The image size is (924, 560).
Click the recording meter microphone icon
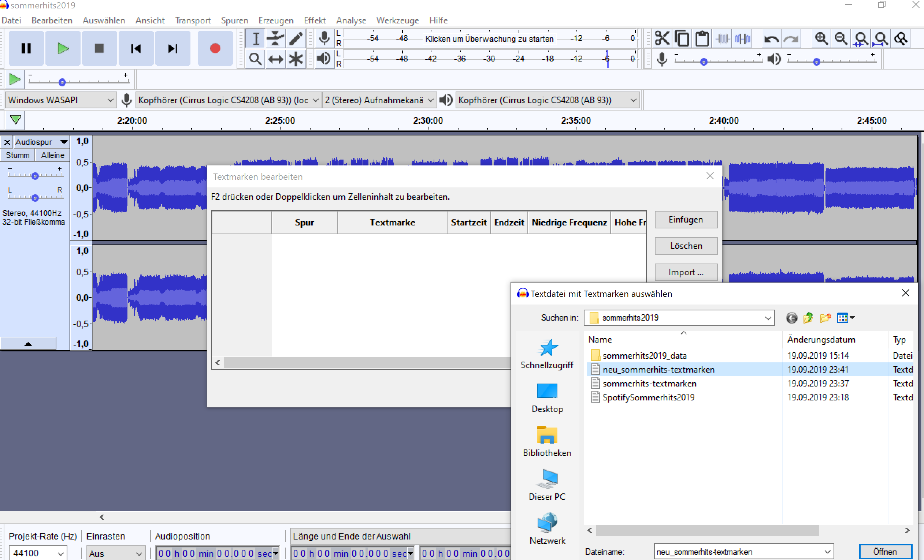[x=324, y=38]
